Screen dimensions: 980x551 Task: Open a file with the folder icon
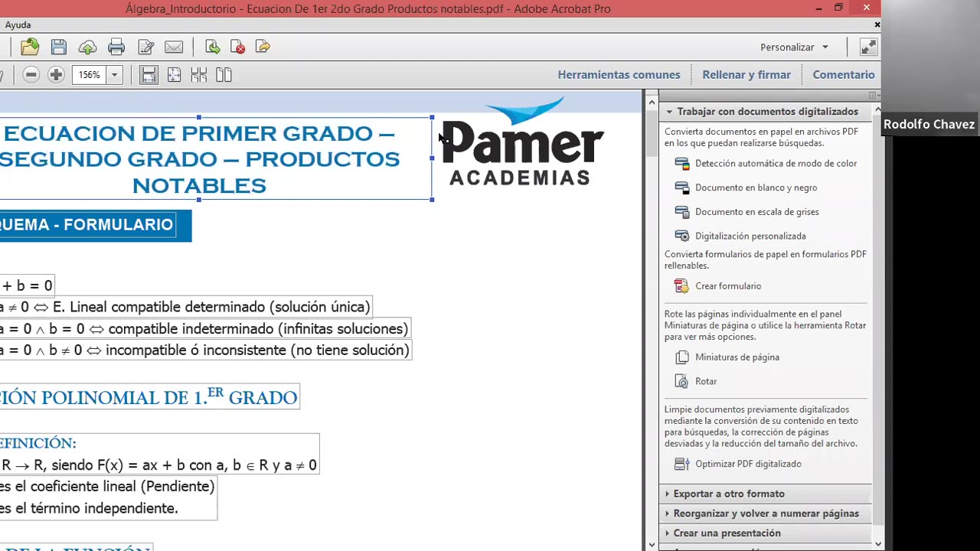30,47
